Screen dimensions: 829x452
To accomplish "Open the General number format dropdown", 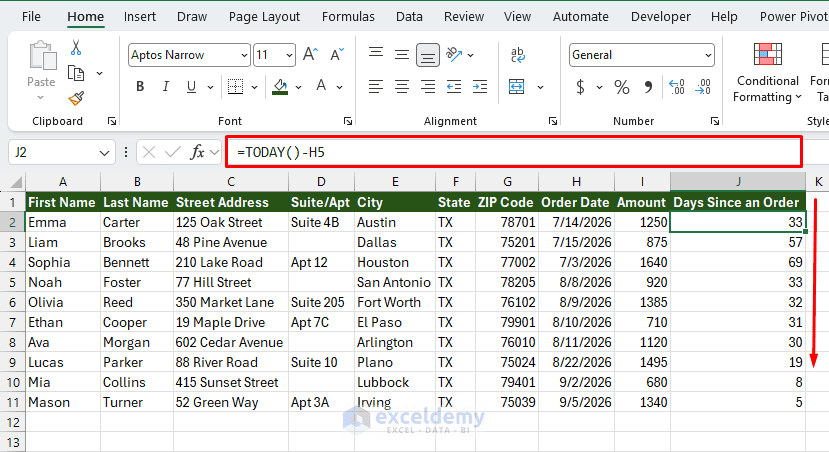I will 708,55.
